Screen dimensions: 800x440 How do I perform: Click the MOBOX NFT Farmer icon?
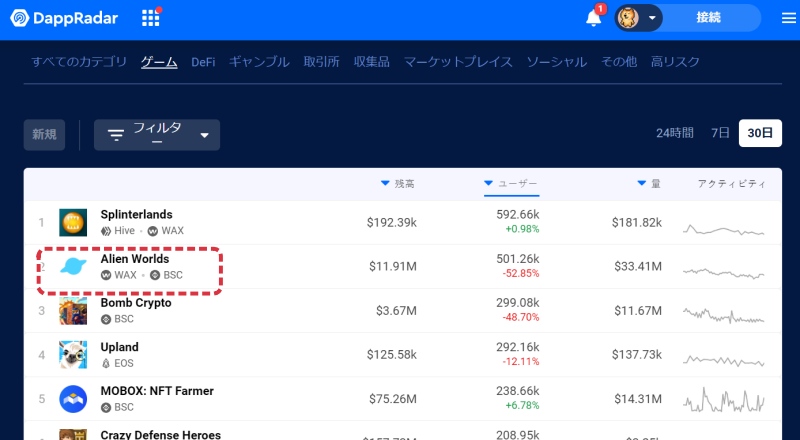tap(73, 399)
